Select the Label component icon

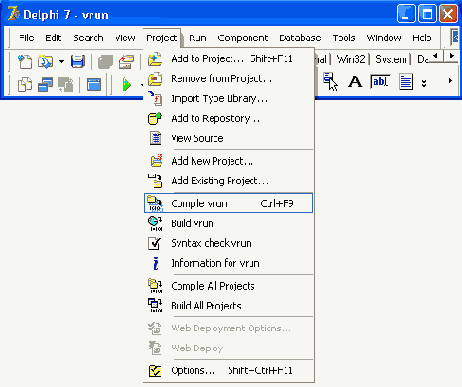[x=355, y=82]
